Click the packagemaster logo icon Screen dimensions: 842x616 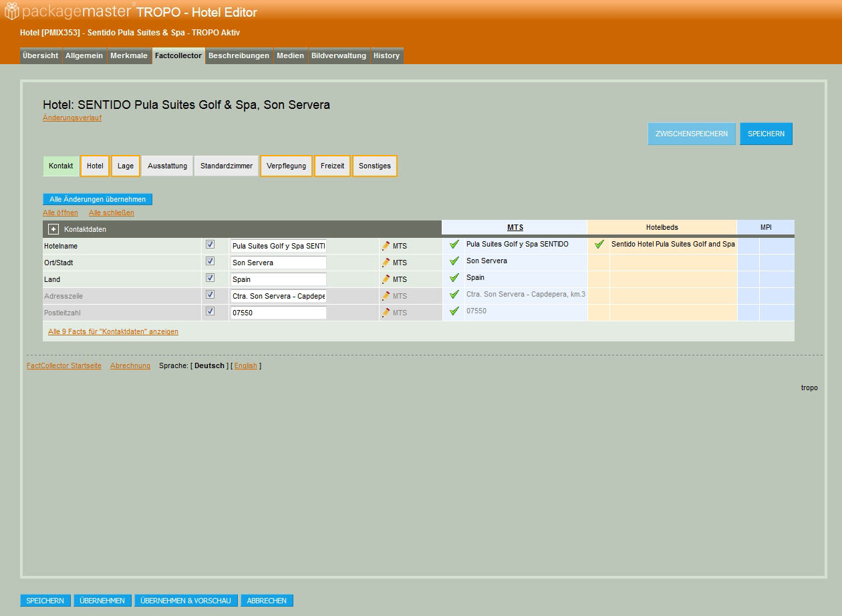coord(12,11)
